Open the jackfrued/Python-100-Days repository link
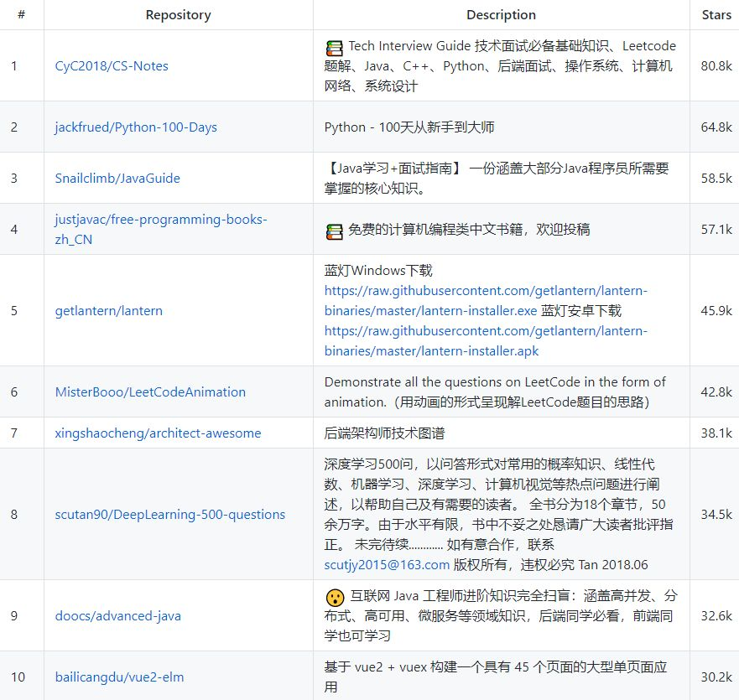Viewport: 739px width, 700px height. 136,127
